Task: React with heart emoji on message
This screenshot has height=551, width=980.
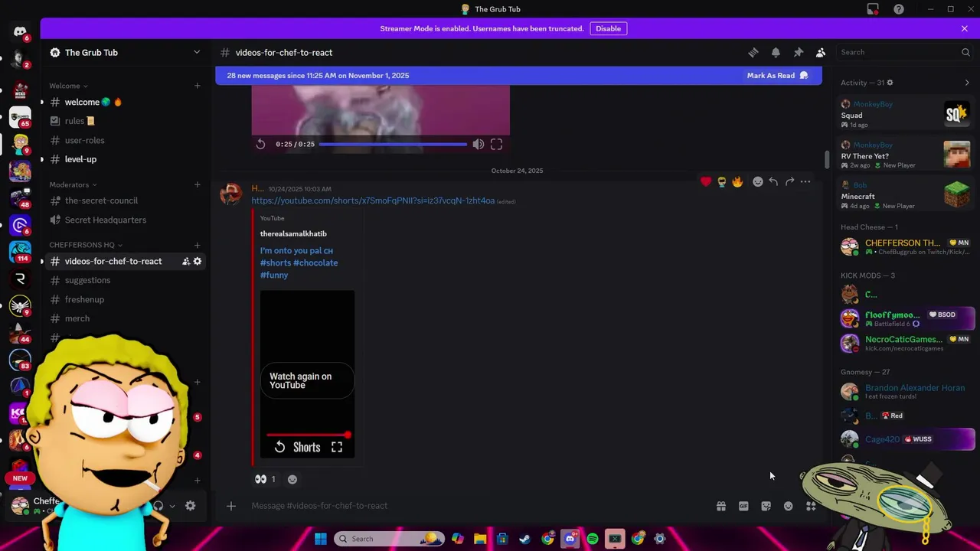Action: click(706, 181)
